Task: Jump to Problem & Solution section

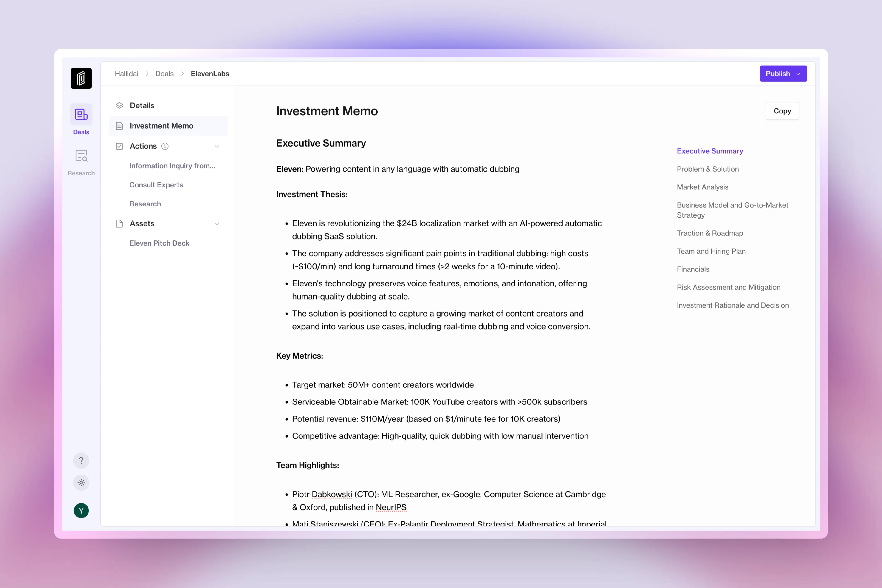Action: point(708,169)
